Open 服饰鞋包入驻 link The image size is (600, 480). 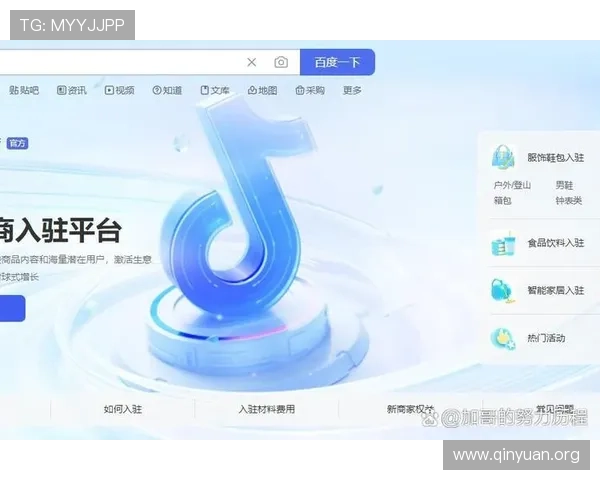556,158
